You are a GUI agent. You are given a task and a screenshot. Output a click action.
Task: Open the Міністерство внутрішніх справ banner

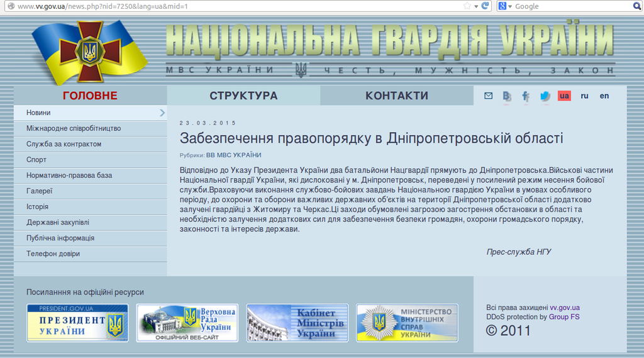click(407, 323)
